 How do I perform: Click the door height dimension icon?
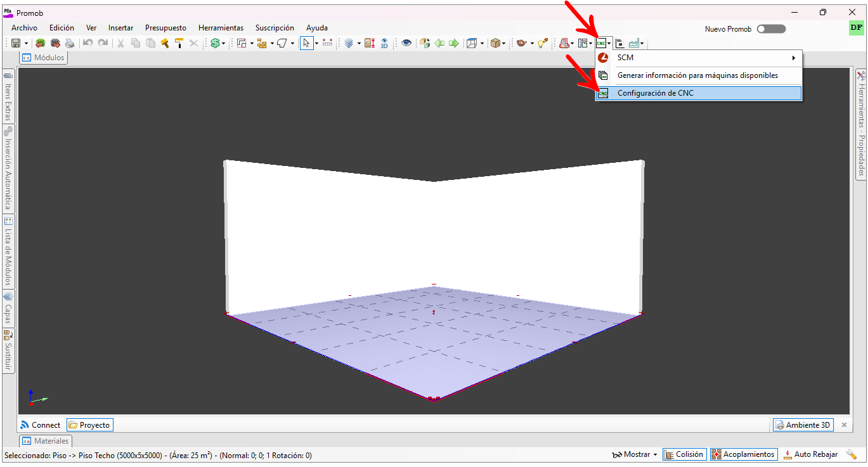[x=370, y=43]
